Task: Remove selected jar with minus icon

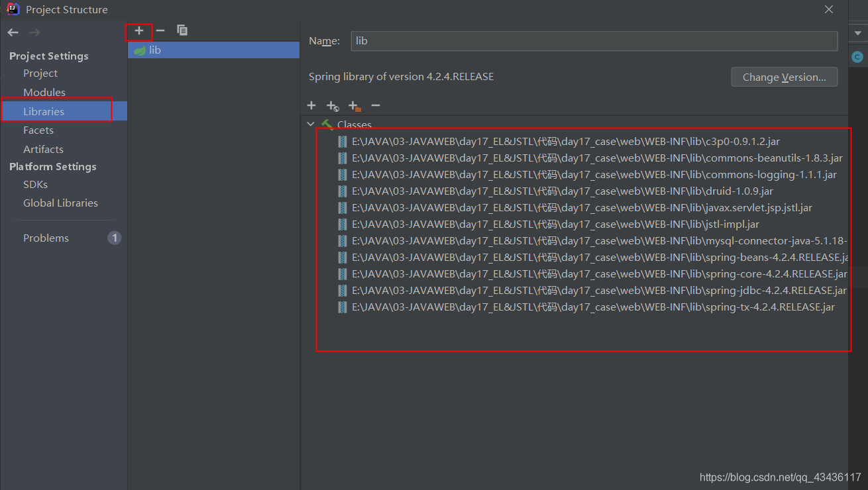Action: tap(376, 105)
